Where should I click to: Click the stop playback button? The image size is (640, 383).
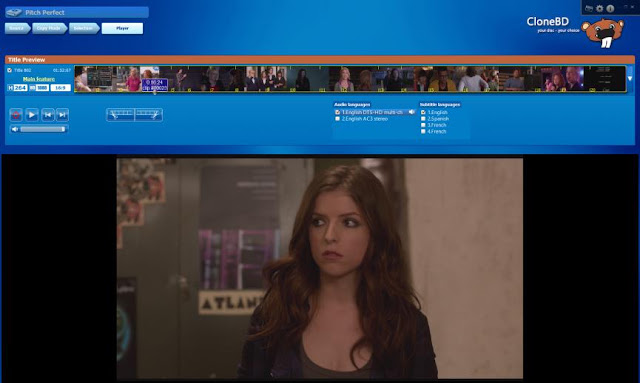click(x=16, y=115)
